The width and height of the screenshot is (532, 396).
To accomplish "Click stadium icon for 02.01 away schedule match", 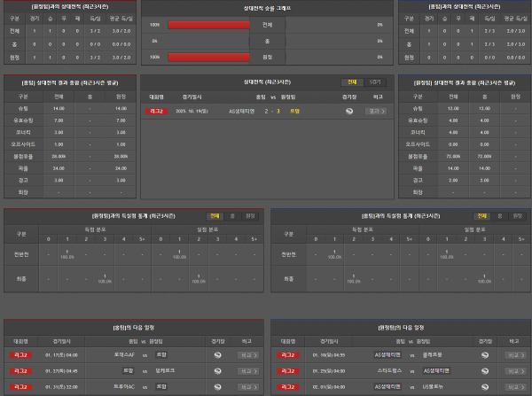I will pos(484,386).
